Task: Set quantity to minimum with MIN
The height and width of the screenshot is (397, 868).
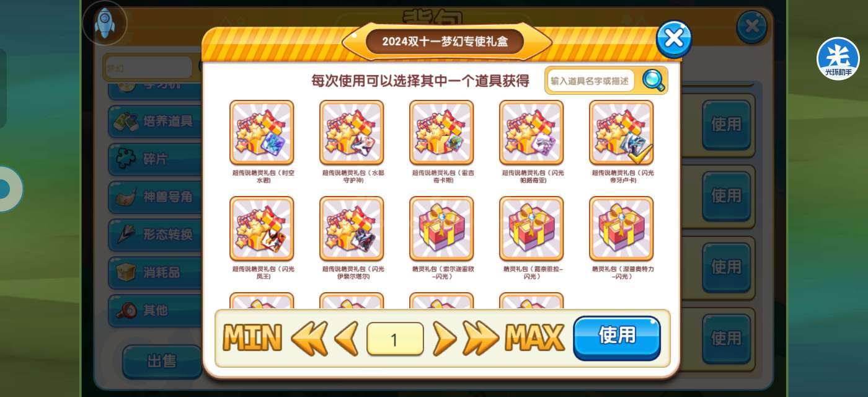Action: click(252, 339)
